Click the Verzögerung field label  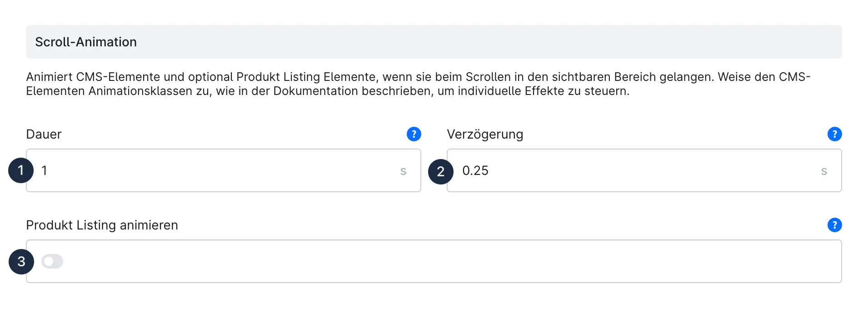click(x=485, y=134)
